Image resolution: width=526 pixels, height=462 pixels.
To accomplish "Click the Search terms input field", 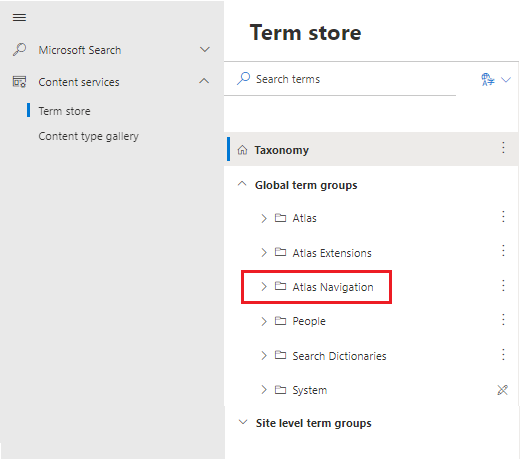I will coord(339,79).
